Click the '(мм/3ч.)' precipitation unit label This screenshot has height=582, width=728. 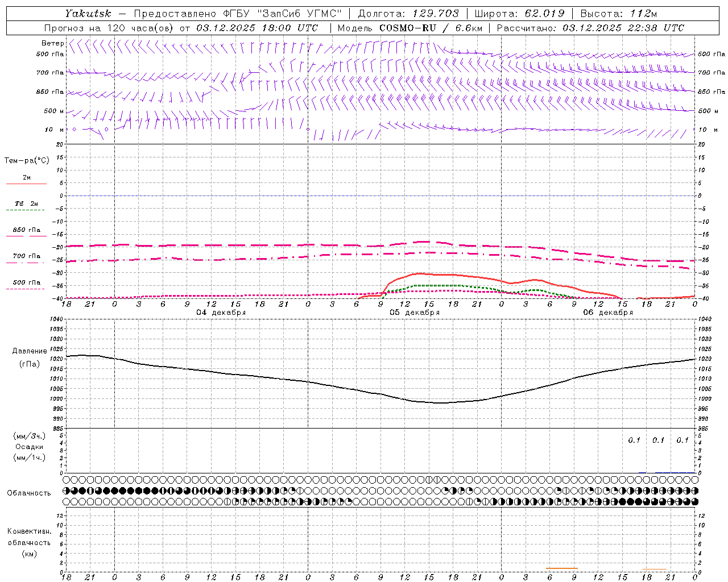pyautogui.click(x=30, y=436)
